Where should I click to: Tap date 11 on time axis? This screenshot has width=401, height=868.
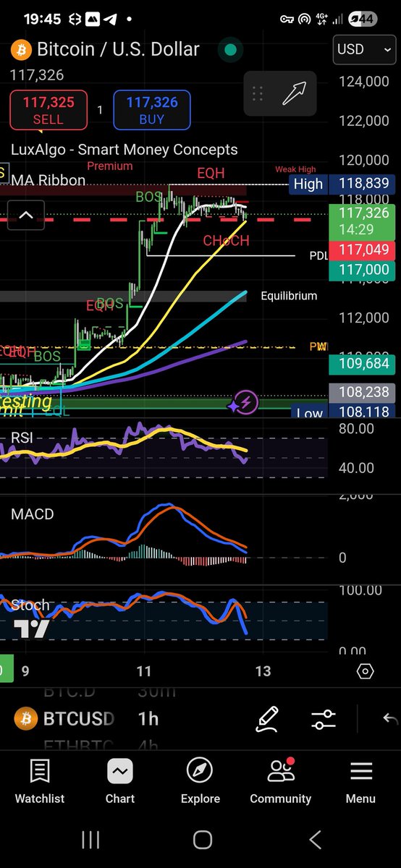tap(144, 671)
